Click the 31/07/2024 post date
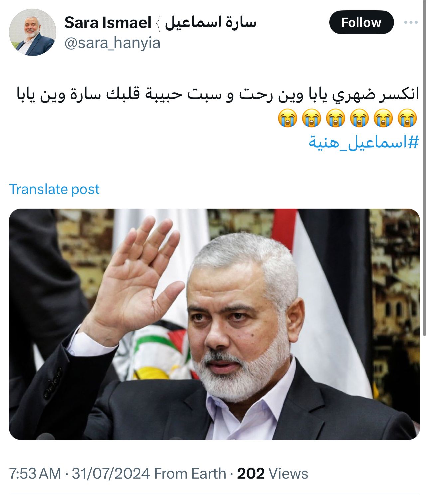Image resolution: width=429 pixels, height=504 pixels. [111, 473]
